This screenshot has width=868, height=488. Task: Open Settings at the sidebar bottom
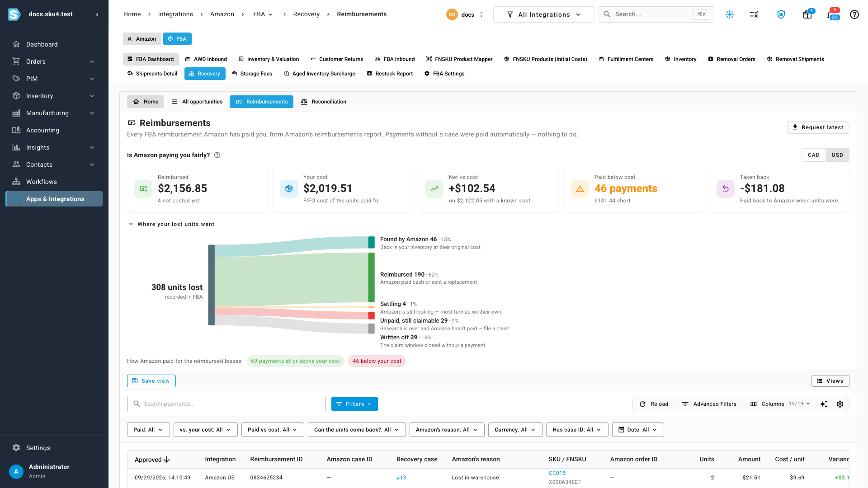[54, 448]
